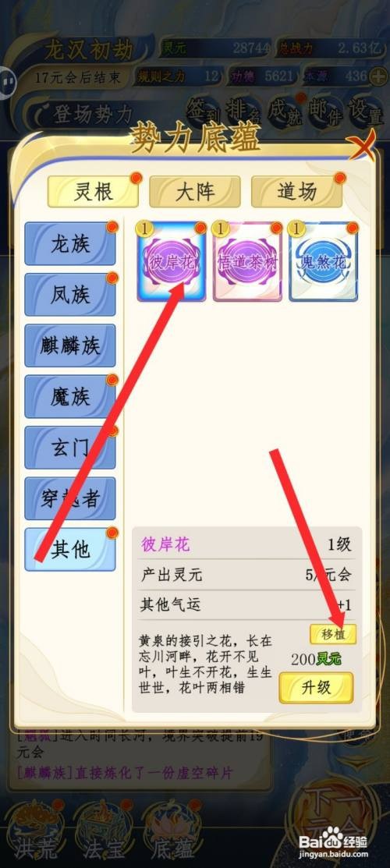Screen dimensions: 390x868
Task: Choose the 魔族 faction category
Action: click(70, 397)
